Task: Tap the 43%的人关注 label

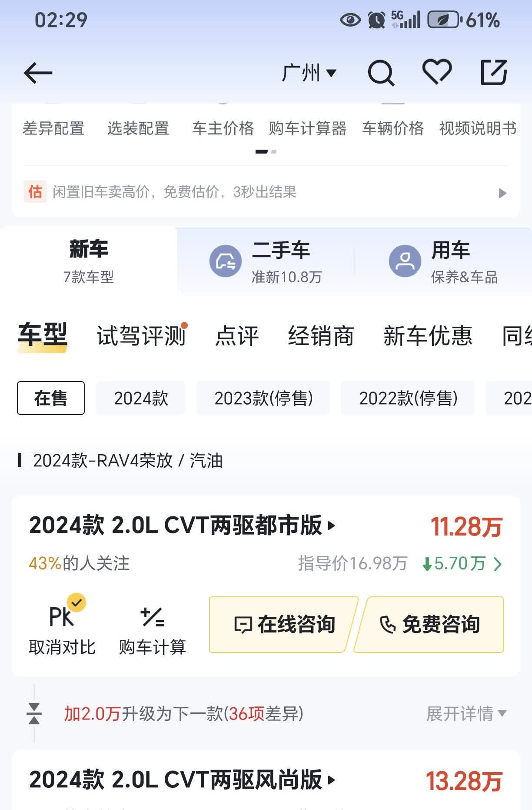Action: click(79, 563)
